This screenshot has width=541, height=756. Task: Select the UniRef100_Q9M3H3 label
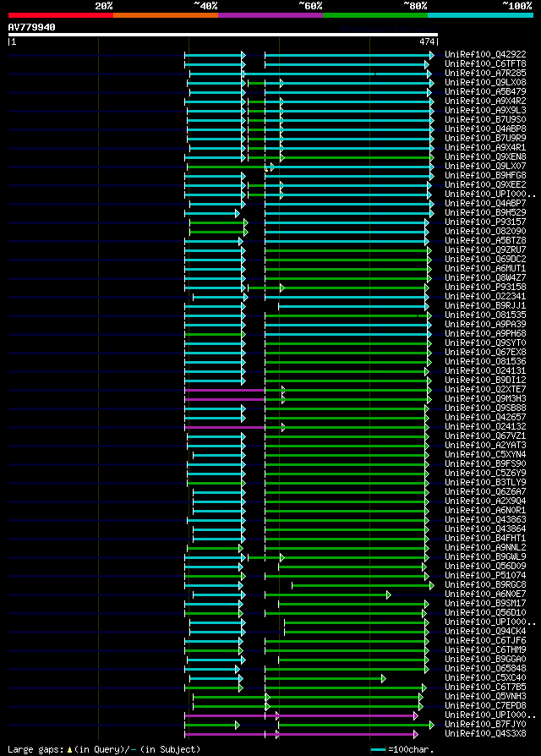tap(485, 399)
